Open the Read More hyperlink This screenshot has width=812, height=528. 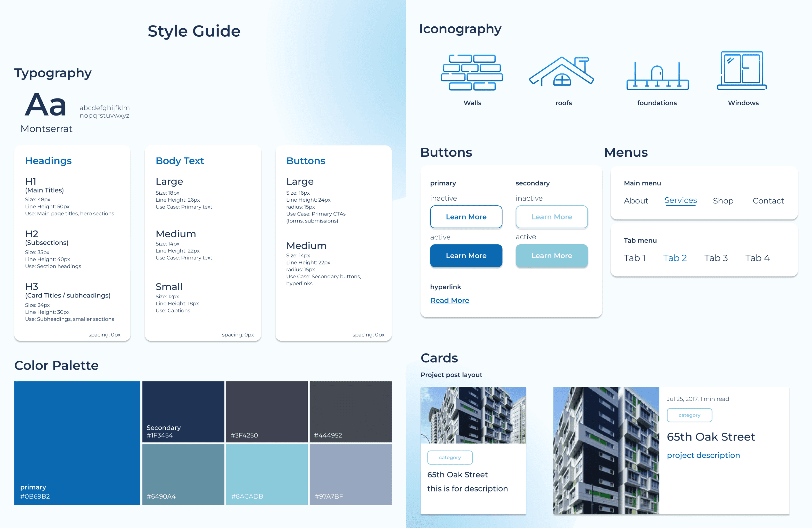click(x=449, y=300)
